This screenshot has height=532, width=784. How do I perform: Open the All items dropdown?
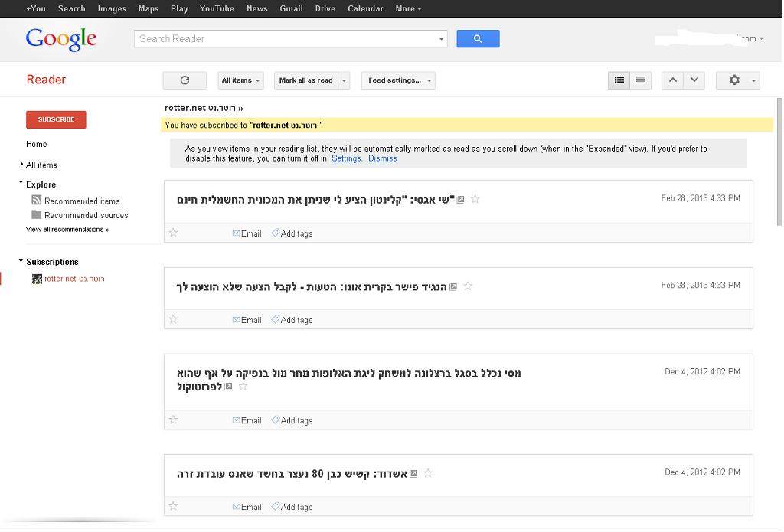click(241, 80)
